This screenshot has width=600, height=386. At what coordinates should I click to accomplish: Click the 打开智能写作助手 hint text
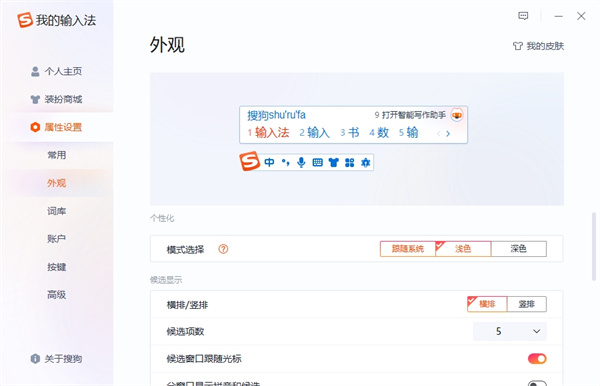[414, 115]
